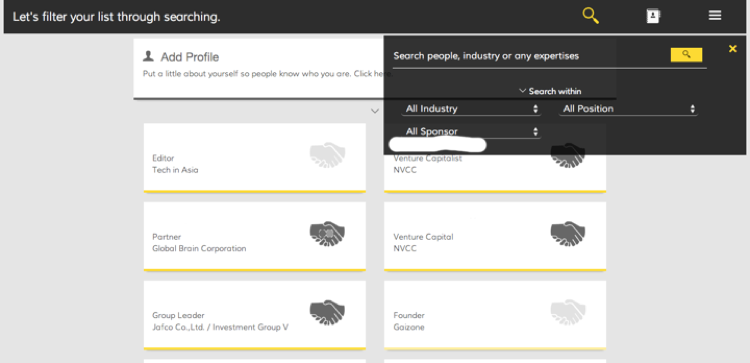The height and width of the screenshot is (363, 750).
Task: Click handshake icon on Founder Gaizane card
Action: (x=568, y=312)
